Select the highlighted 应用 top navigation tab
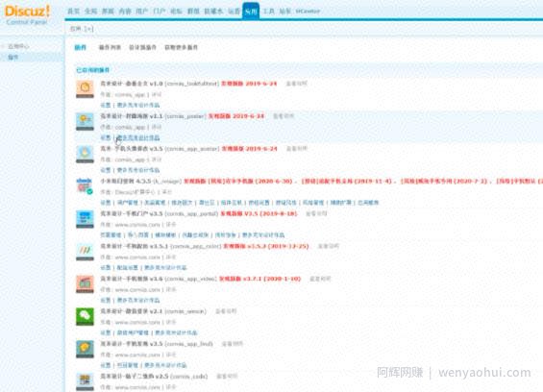This screenshot has width=543, height=392. 251,12
